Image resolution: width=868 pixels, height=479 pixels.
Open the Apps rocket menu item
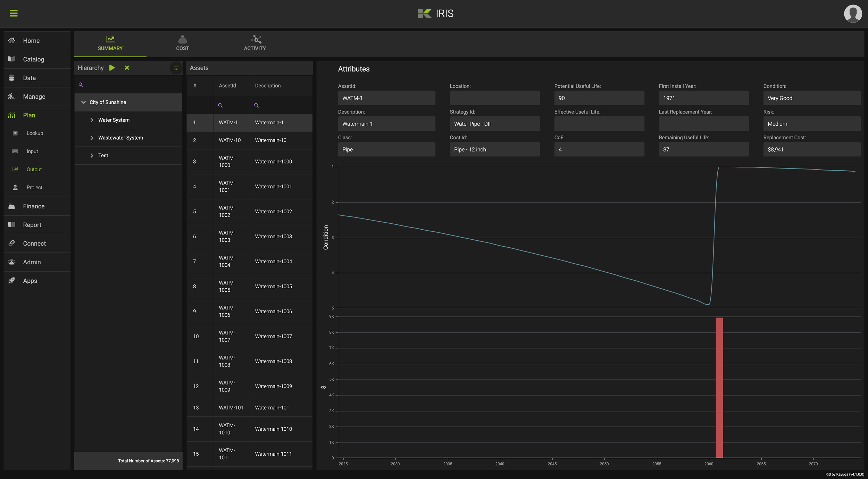pyautogui.click(x=30, y=281)
